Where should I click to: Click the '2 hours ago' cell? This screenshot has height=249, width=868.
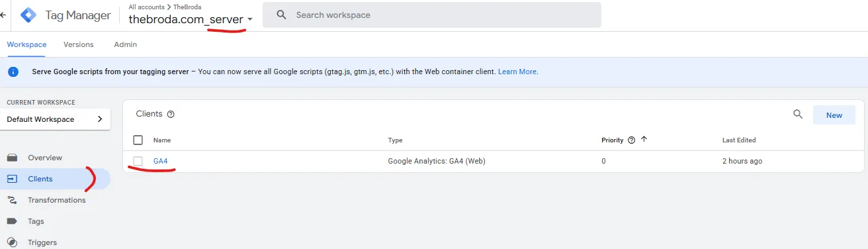pos(742,161)
